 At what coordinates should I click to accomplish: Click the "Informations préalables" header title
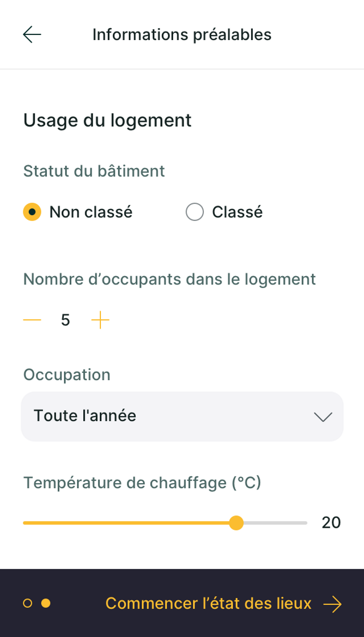tap(182, 35)
